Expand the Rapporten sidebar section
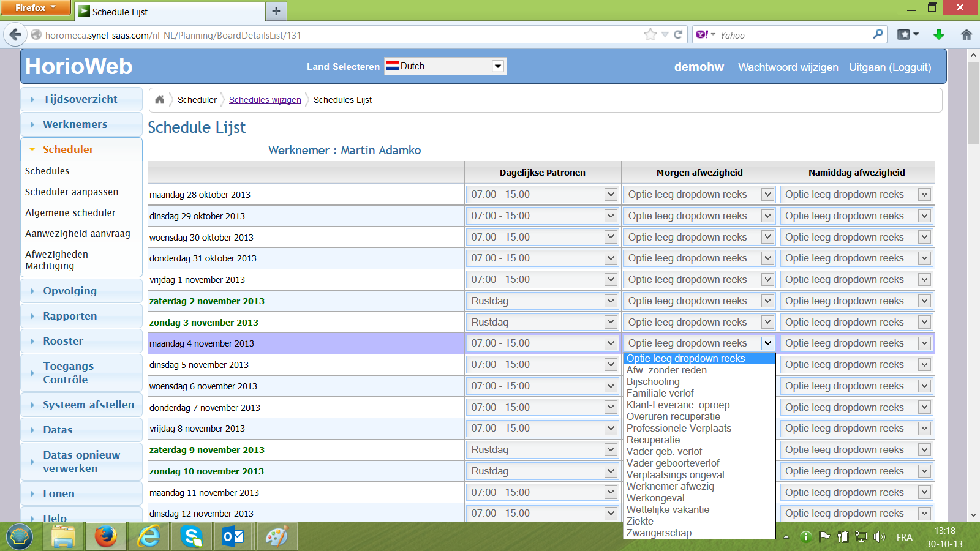 81,316
